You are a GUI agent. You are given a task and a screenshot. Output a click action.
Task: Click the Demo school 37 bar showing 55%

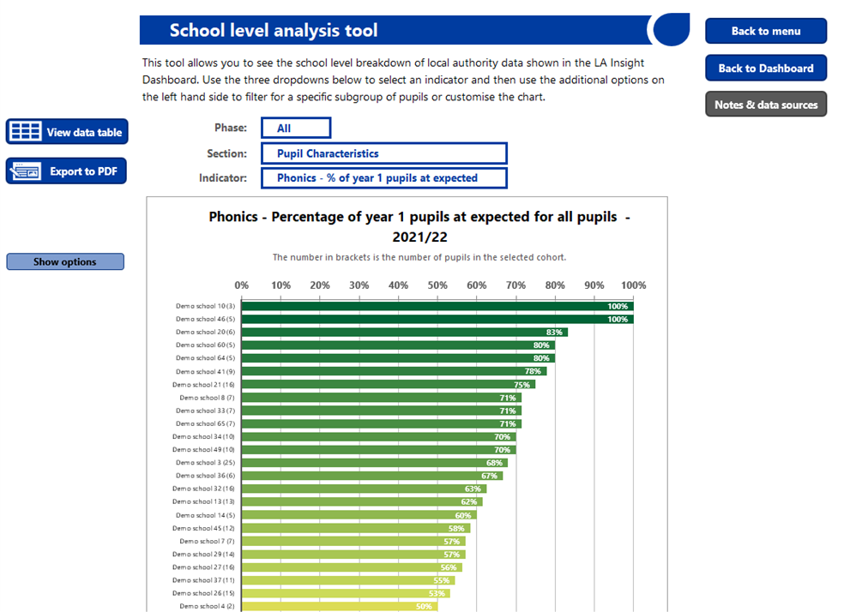click(348, 580)
